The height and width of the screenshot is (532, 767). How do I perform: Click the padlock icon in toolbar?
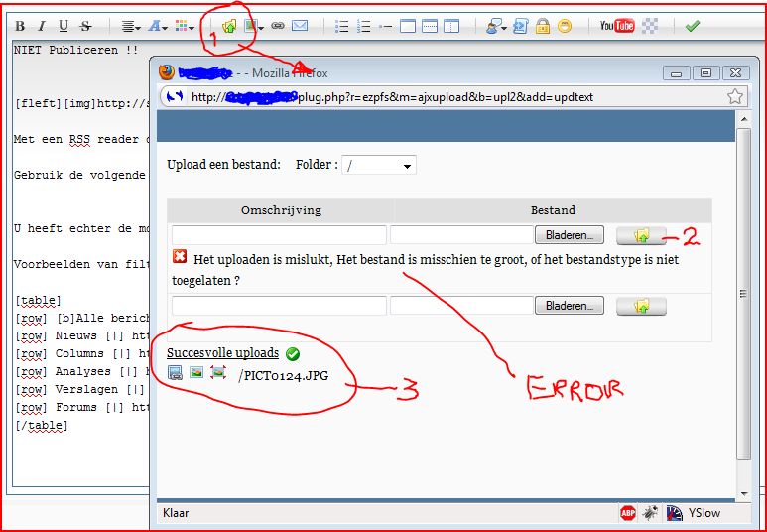(543, 26)
